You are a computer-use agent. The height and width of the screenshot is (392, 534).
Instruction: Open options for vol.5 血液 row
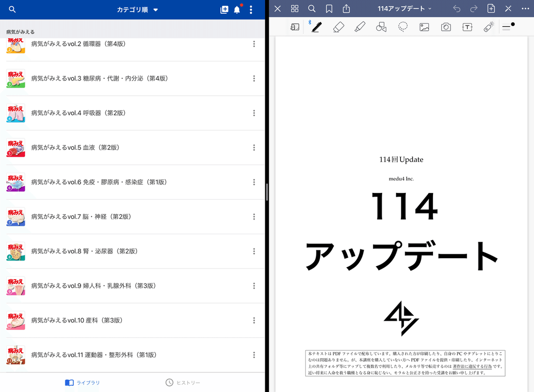(x=254, y=148)
